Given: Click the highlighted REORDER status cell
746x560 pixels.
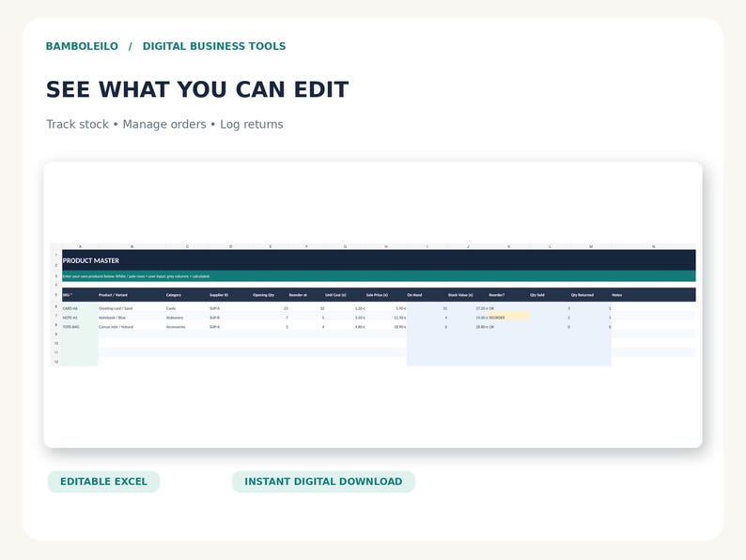Looking at the screenshot, I should [x=508, y=318].
